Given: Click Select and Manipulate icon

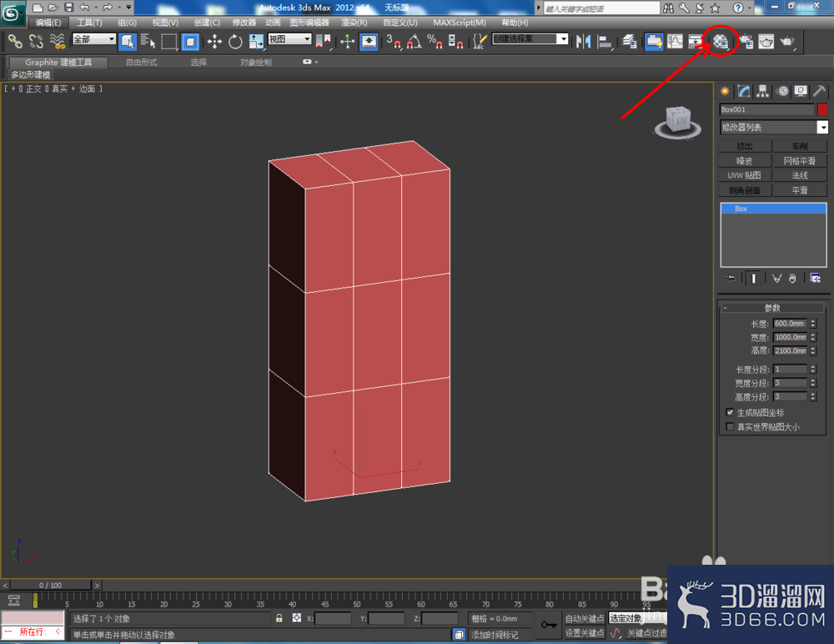Looking at the screenshot, I should 347,42.
